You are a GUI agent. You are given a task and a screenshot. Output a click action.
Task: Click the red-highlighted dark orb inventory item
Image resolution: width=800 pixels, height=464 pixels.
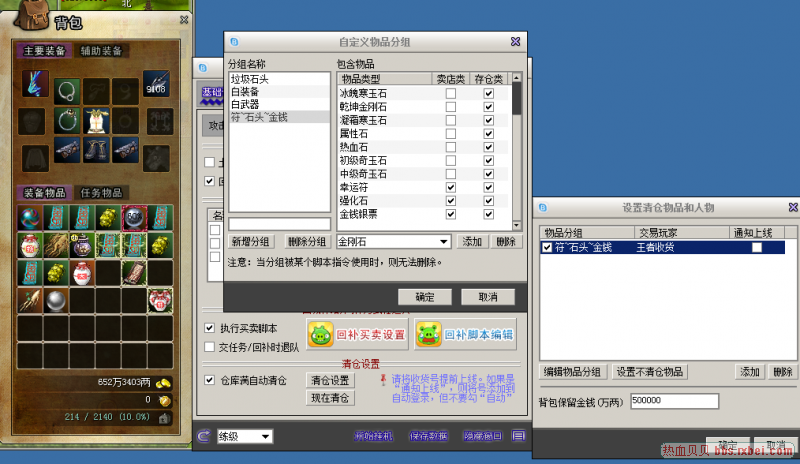(x=135, y=217)
